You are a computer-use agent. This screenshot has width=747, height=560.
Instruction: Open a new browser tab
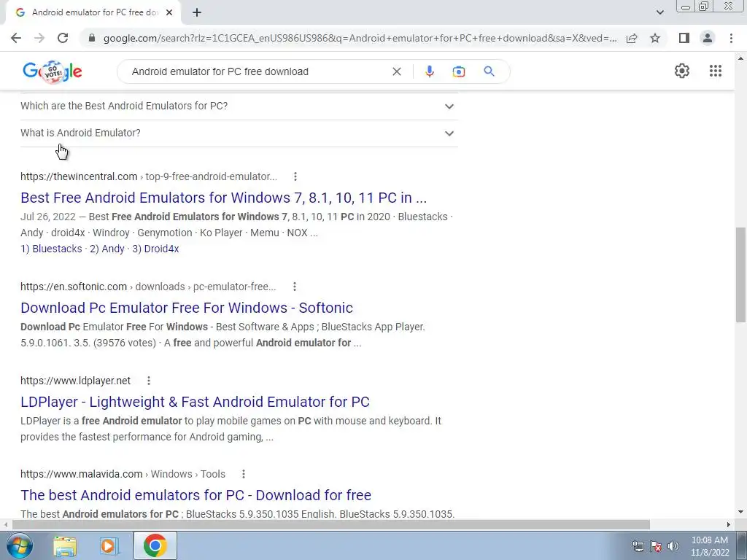[x=197, y=13]
